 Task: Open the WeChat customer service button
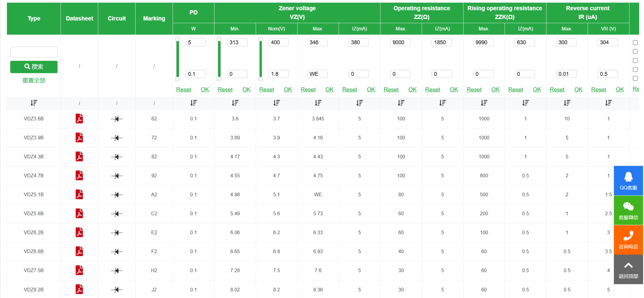(628, 210)
